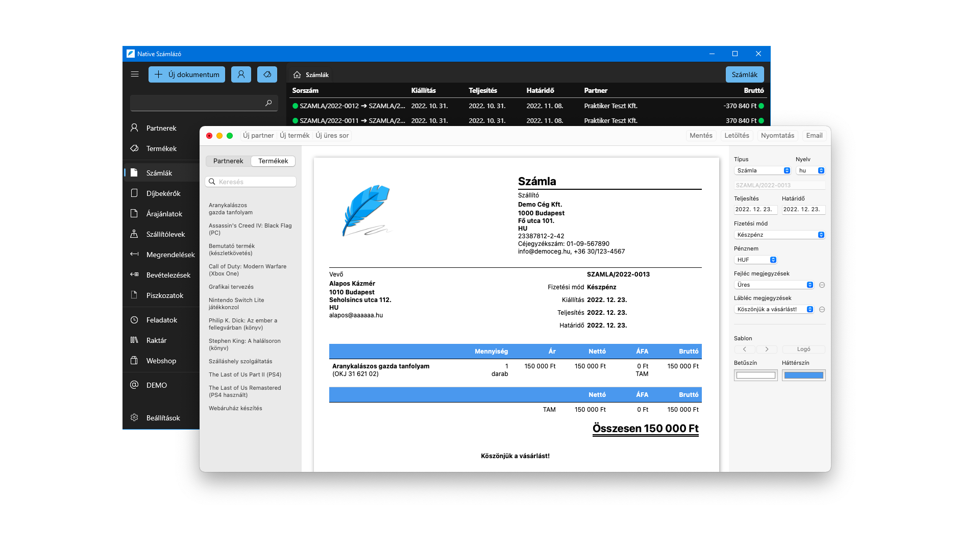Open the Fizetési mód Készpénz dropdown
Screen dimensions: 980x551
pyautogui.click(x=779, y=235)
